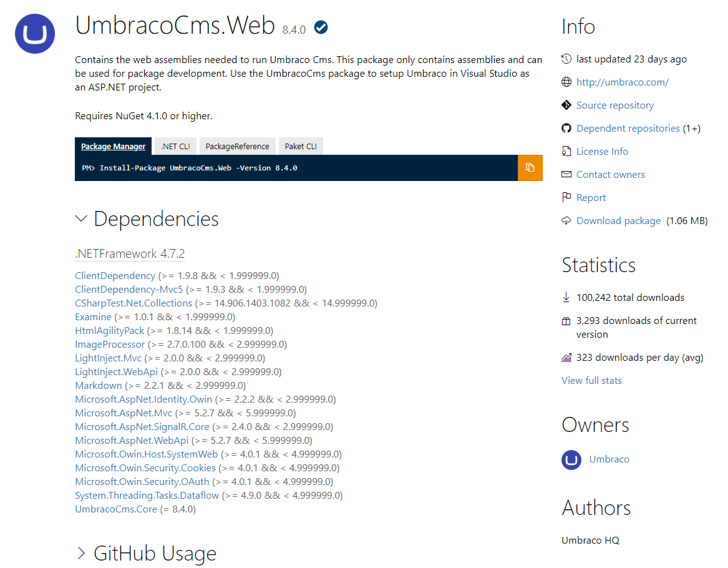Open the http://umbraco.com/ project link

pos(623,82)
